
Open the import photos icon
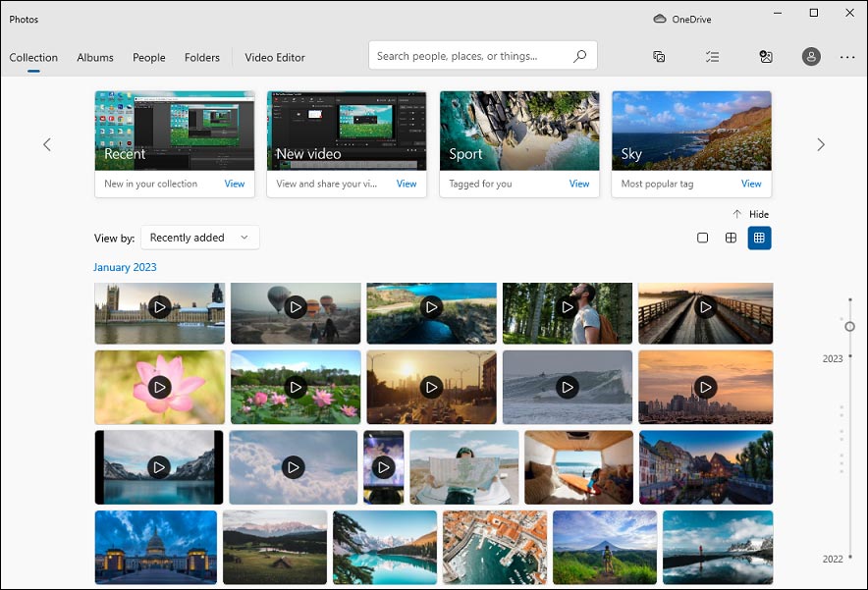coord(766,56)
